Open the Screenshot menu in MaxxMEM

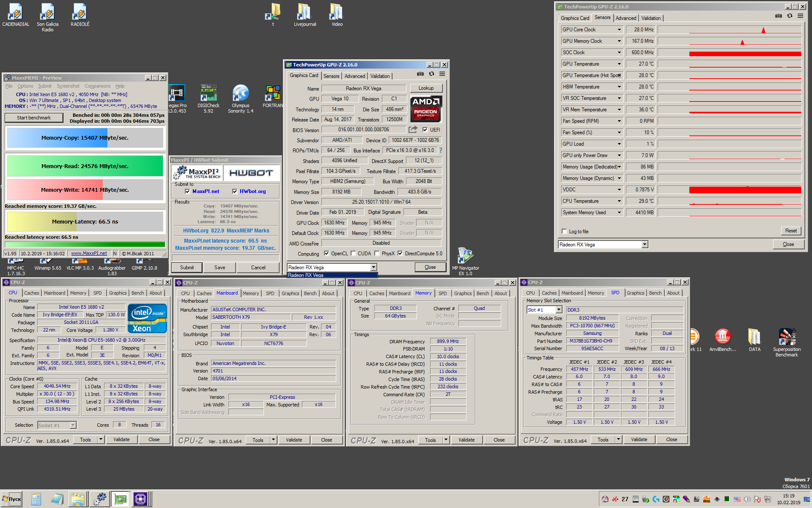68,86
